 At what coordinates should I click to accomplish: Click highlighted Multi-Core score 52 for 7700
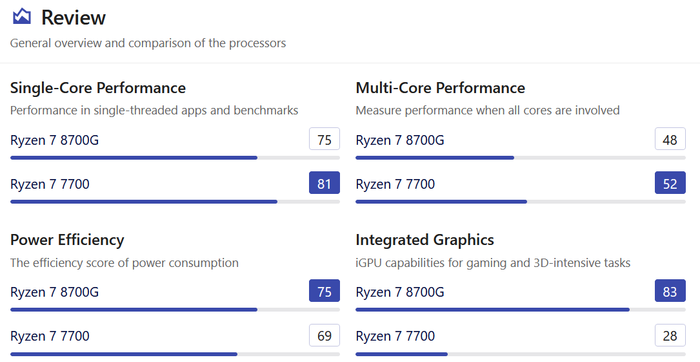pyautogui.click(x=670, y=183)
